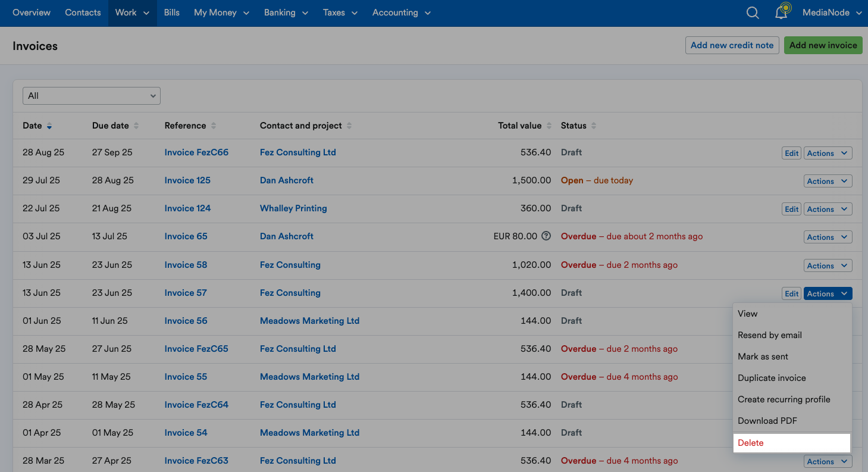Viewport: 868px width, 472px height.
Task: Expand the Work menu
Action: (132, 12)
